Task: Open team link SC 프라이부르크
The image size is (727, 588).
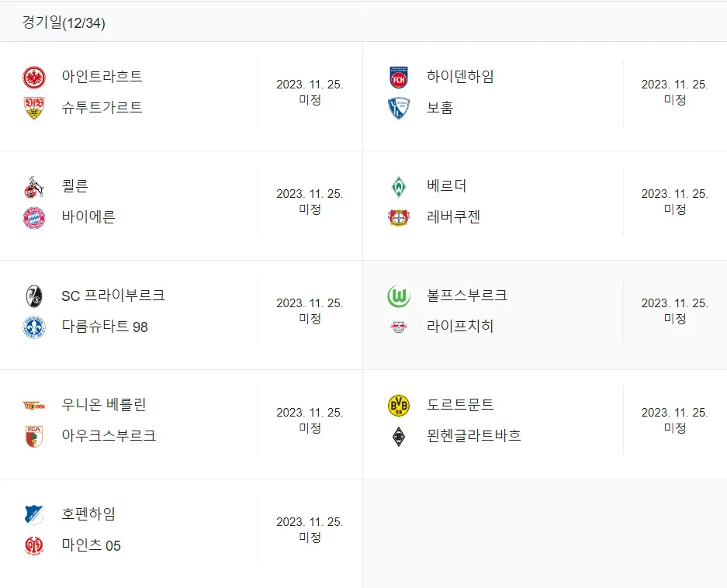Action: (113, 296)
